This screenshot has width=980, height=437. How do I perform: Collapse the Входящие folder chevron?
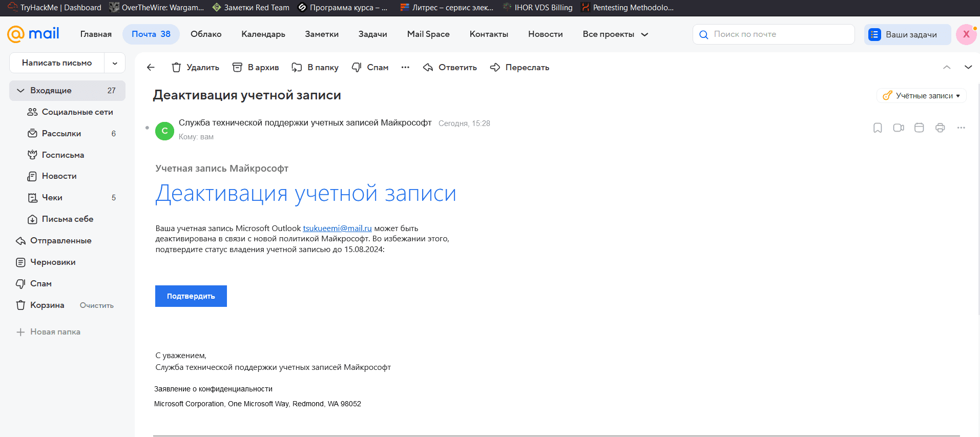pyautogui.click(x=20, y=91)
